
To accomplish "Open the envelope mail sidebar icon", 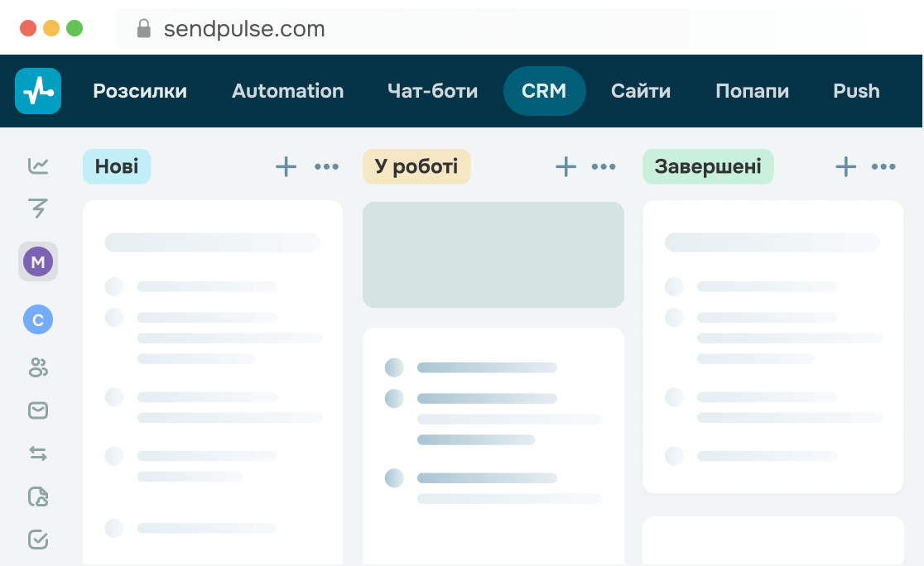I will point(38,410).
